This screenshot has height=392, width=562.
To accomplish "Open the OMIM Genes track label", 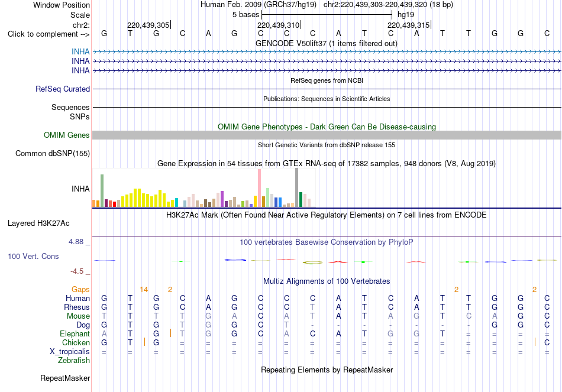I will pos(67,135).
